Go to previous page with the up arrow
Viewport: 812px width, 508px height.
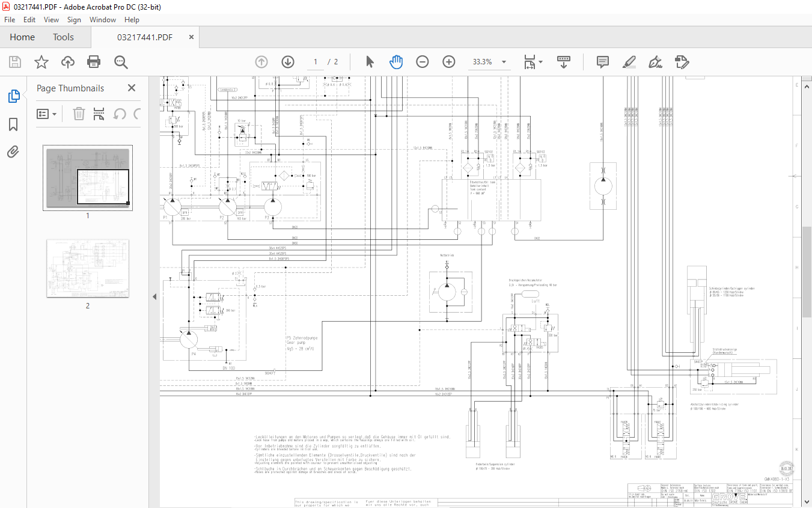point(261,62)
